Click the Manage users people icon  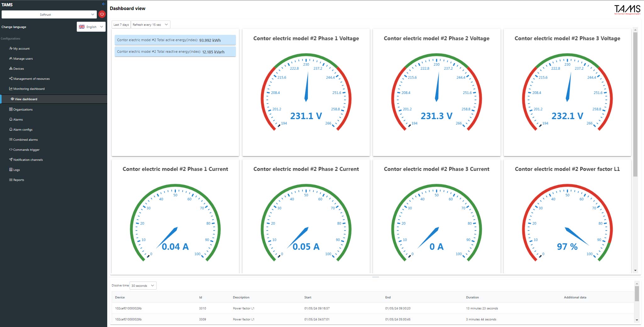pyautogui.click(x=11, y=58)
